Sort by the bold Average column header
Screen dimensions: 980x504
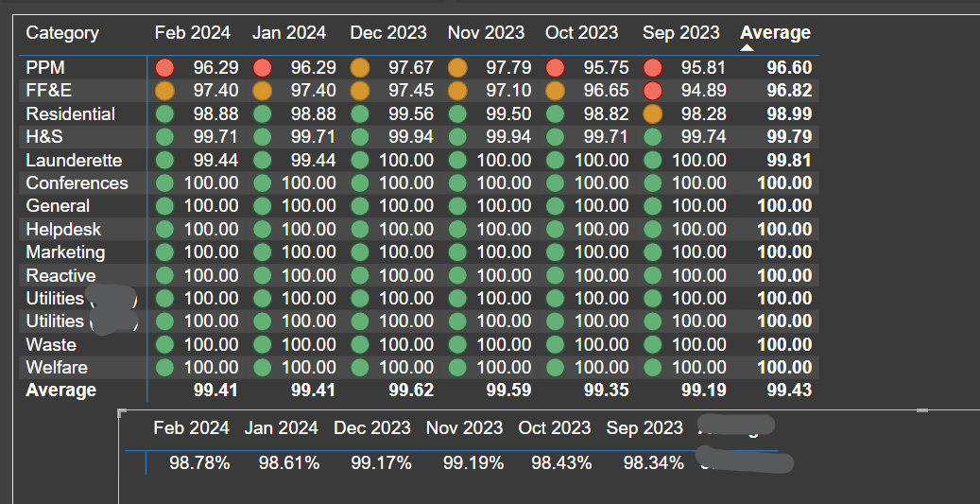coord(775,32)
